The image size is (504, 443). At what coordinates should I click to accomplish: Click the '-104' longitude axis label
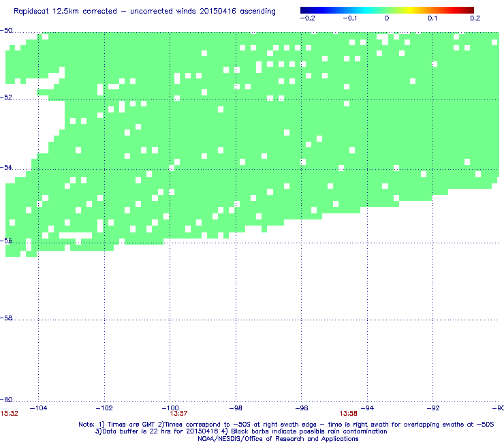click(38, 408)
